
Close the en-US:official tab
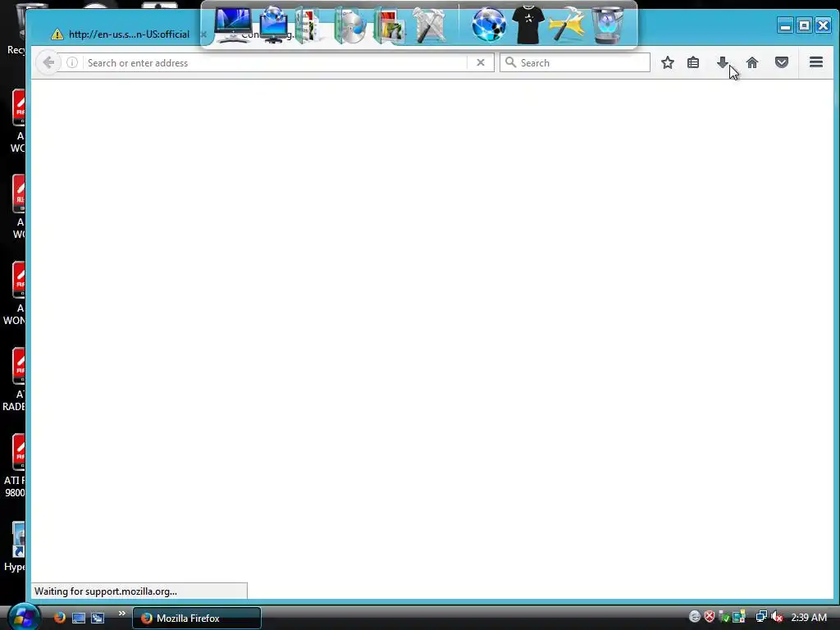pyautogui.click(x=203, y=34)
